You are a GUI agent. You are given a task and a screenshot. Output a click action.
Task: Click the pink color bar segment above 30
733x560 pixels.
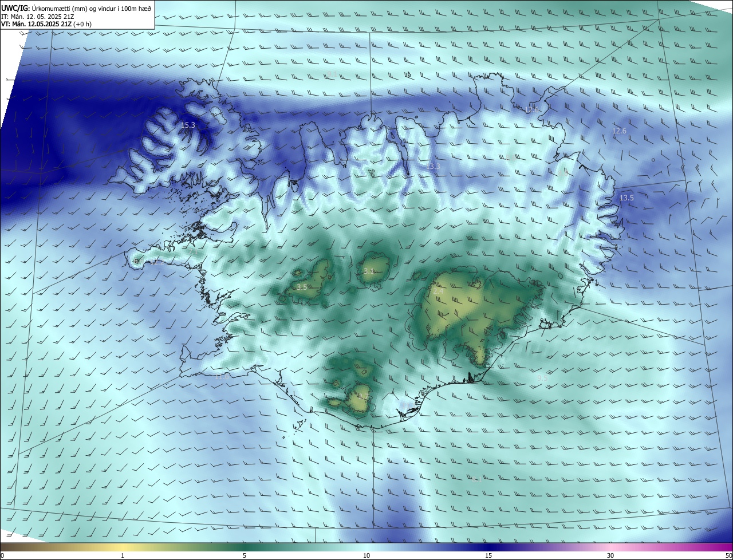(x=610, y=547)
